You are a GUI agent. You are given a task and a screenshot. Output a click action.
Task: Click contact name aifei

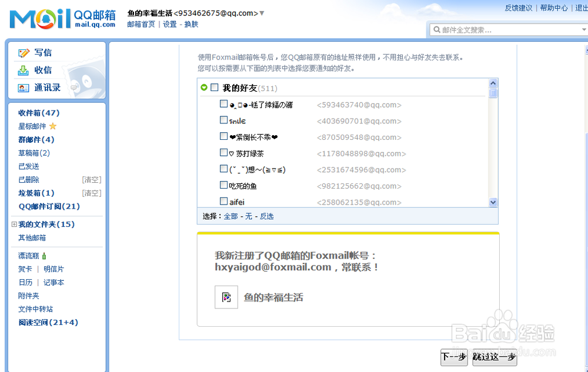point(237,202)
